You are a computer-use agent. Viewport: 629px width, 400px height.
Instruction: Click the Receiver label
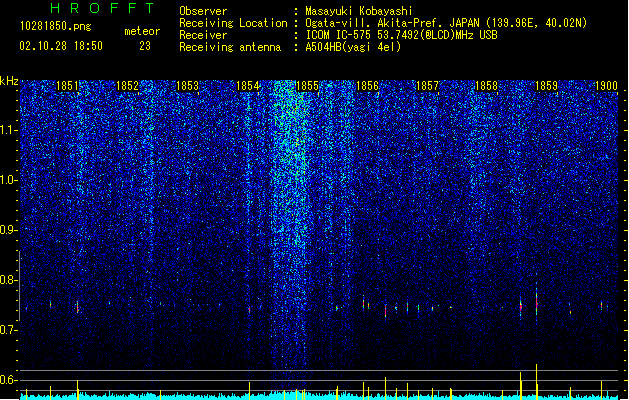203,35
